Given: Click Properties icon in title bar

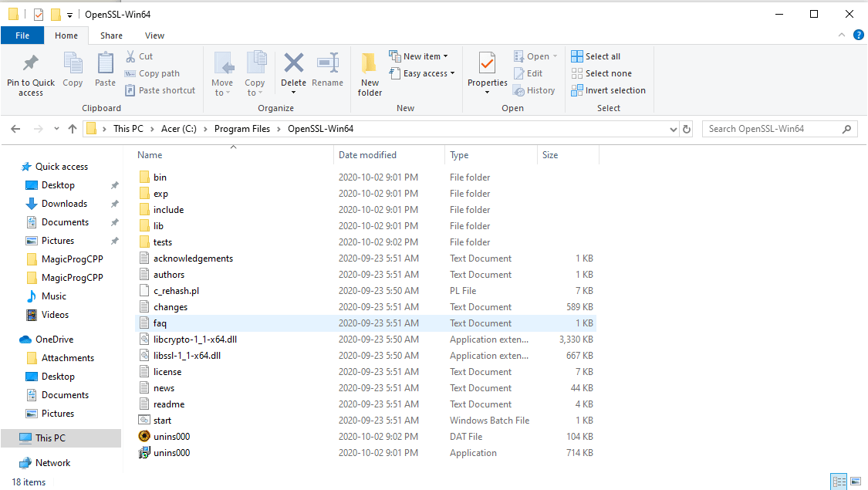Looking at the screenshot, I should (39, 15).
